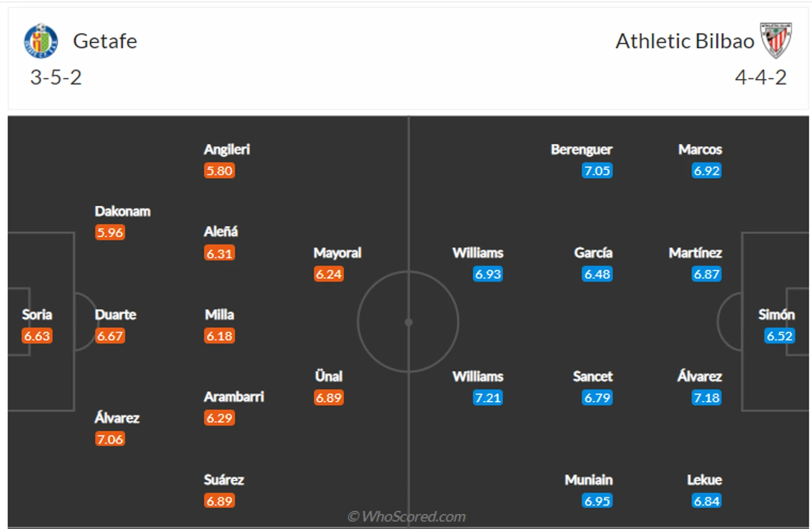This screenshot has height=529, width=812.
Task: Click player Arambarri's name
Action: point(234,397)
